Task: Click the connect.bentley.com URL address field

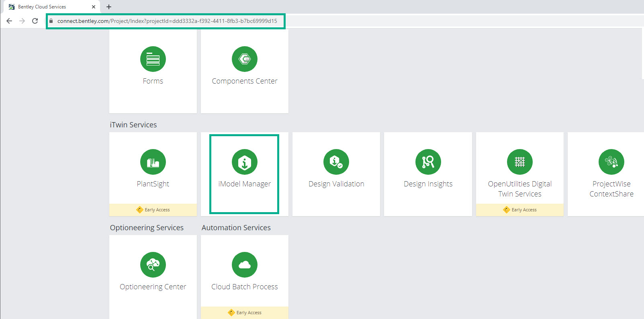Action: tap(167, 21)
